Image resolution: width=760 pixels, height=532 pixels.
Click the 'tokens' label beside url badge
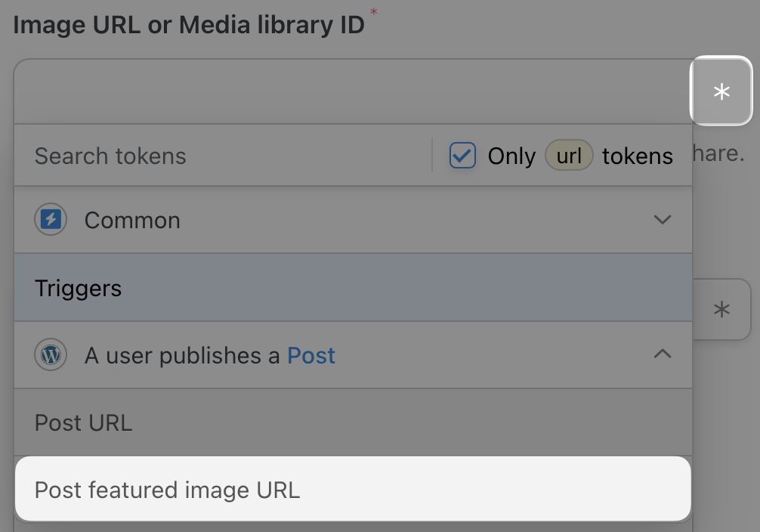637,156
